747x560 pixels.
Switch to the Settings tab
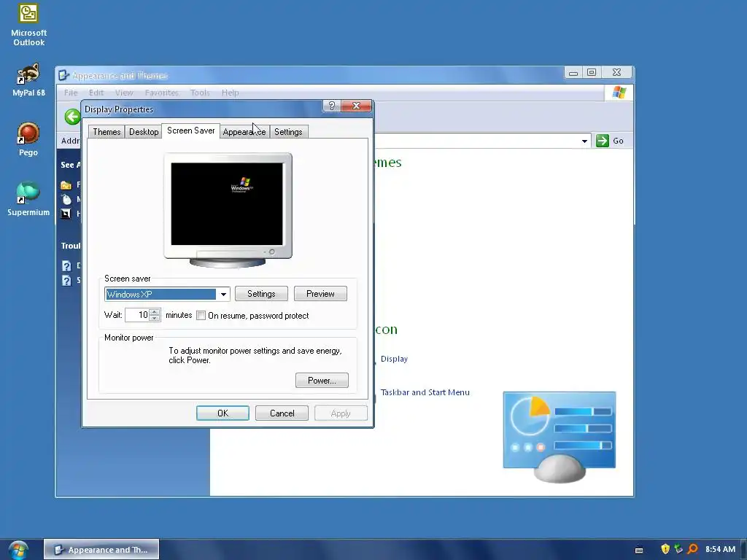coord(288,132)
